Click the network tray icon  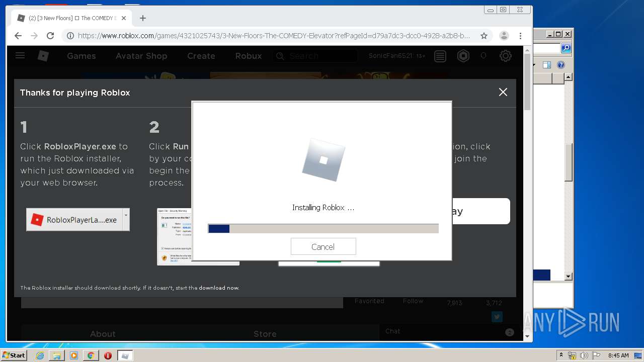coord(572,355)
